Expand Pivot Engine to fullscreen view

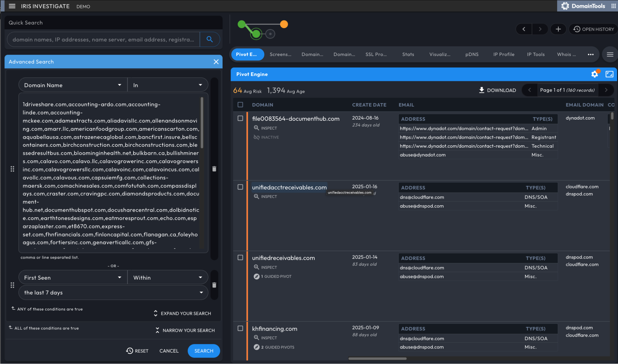point(609,74)
